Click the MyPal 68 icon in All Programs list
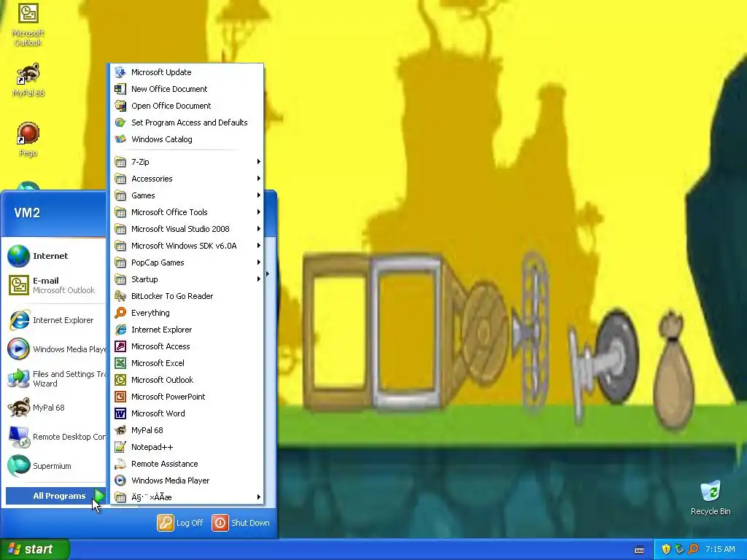The width and height of the screenshot is (747, 560). click(x=120, y=430)
